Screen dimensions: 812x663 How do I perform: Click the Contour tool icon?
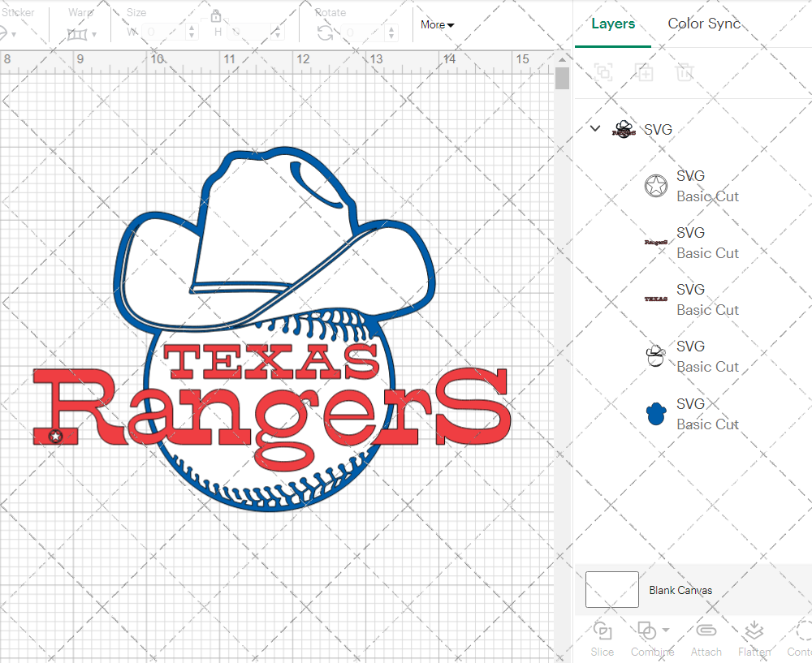802,631
